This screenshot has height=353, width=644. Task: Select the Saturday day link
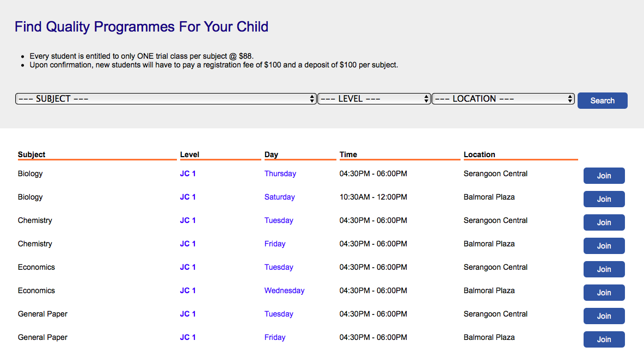(279, 197)
